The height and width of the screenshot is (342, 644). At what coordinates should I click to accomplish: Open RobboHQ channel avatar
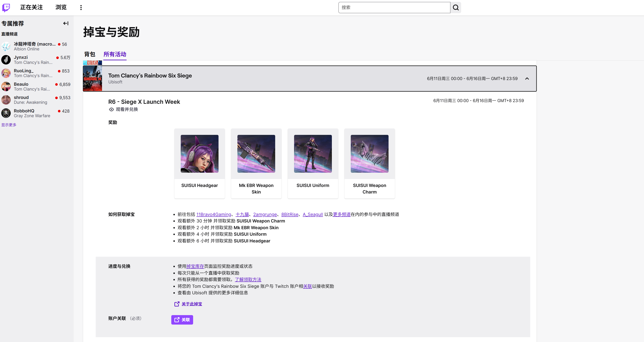tap(6, 113)
